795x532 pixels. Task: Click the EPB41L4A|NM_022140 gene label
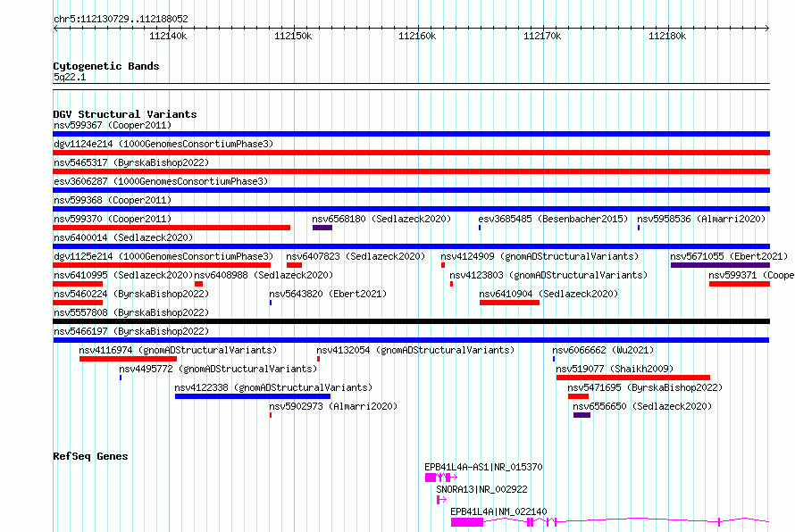(x=499, y=511)
